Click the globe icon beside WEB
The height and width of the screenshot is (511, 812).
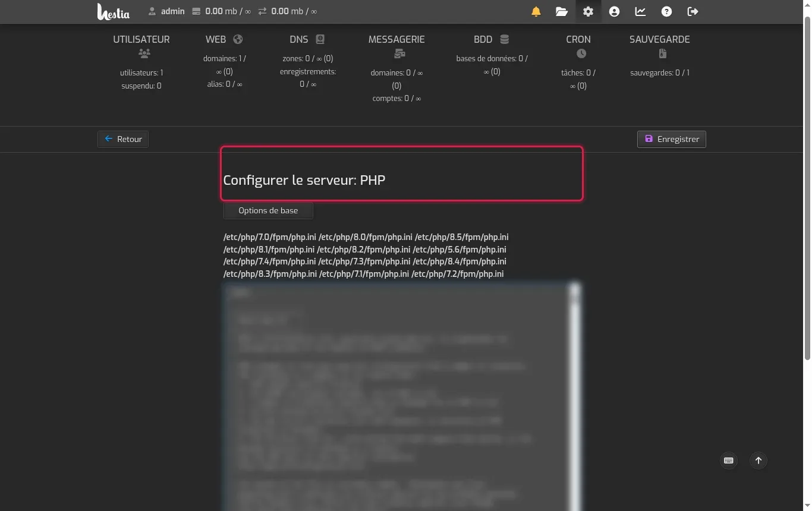[x=238, y=39]
